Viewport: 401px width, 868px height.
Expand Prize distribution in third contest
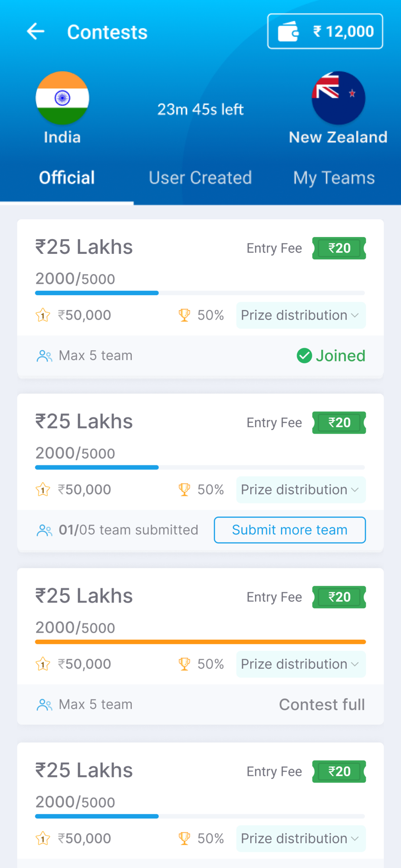click(301, 664)
